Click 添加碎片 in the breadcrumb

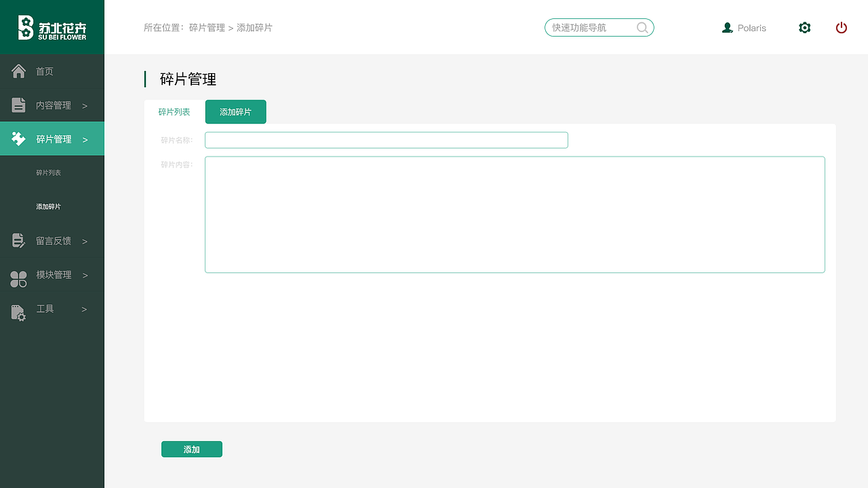coord(254,28)
